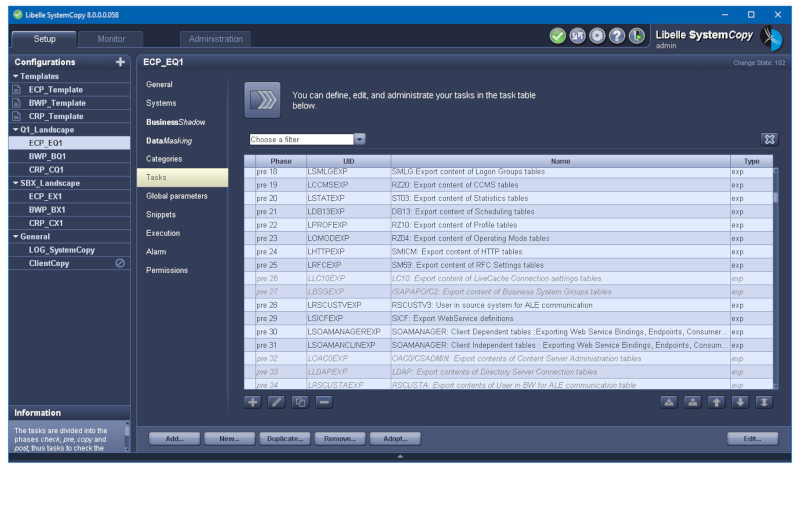This screenshot has width=806, height=508.
Task: Click the minus icon to remove selected task
Action: click(324, 402)
